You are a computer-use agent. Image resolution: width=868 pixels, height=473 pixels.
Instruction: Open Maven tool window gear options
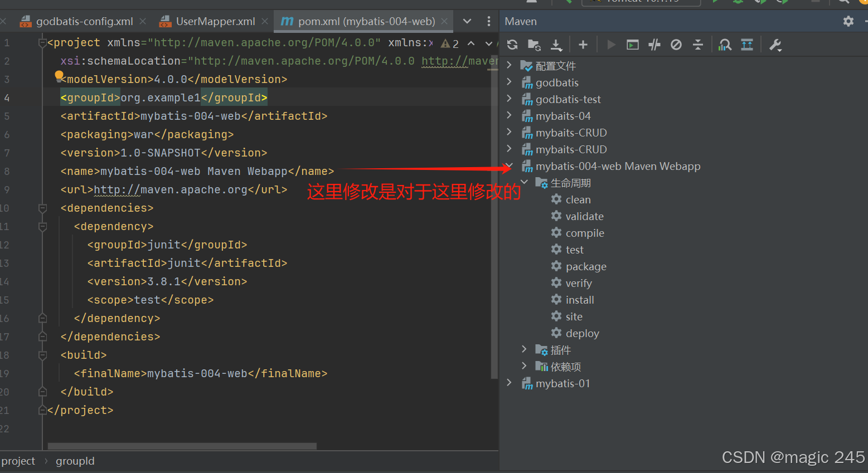click(848, 21)
